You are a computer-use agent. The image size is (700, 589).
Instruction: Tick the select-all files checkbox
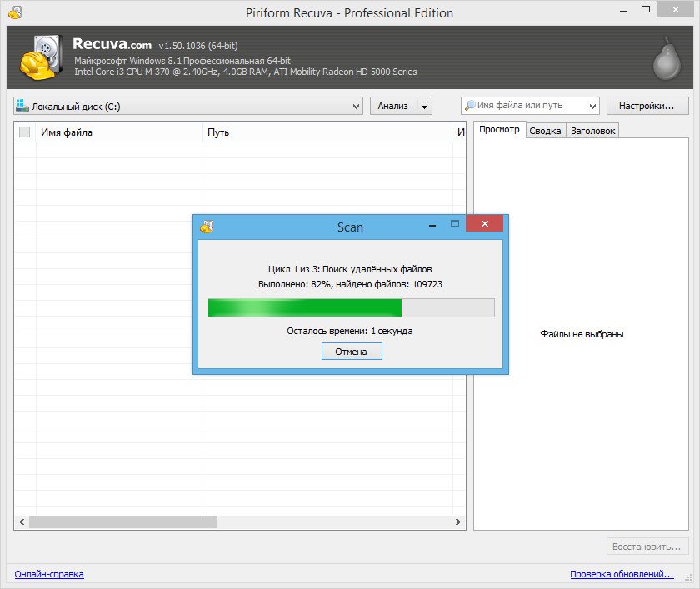click(24, 132)
